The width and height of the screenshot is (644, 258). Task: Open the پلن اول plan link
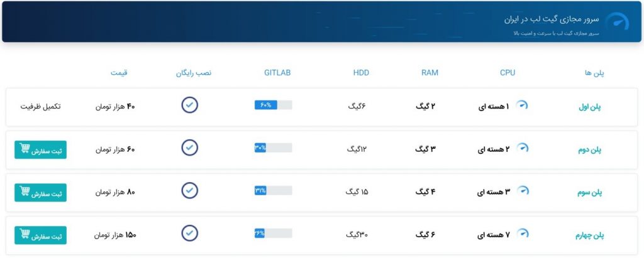tap(590, 107)
